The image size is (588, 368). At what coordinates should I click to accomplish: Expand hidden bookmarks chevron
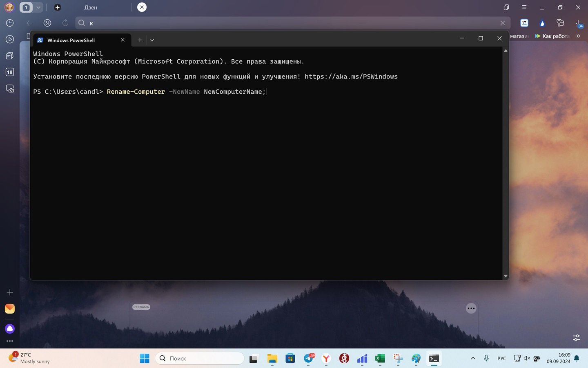(578, 36)
